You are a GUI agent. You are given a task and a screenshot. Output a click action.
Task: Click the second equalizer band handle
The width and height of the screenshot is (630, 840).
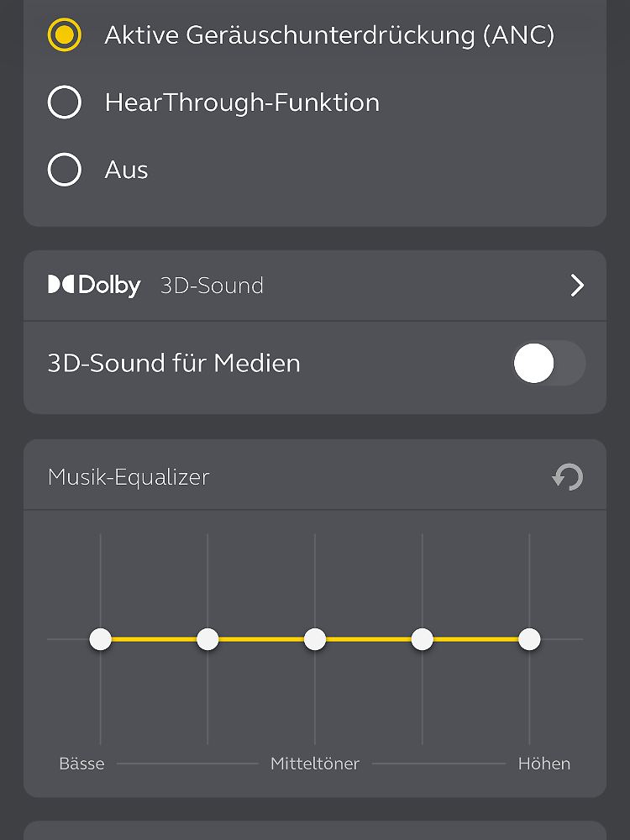pos(207,639)
